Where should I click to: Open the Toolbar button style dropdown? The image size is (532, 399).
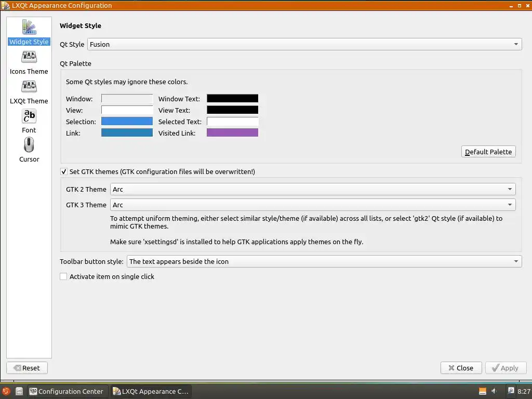[324, 262]
